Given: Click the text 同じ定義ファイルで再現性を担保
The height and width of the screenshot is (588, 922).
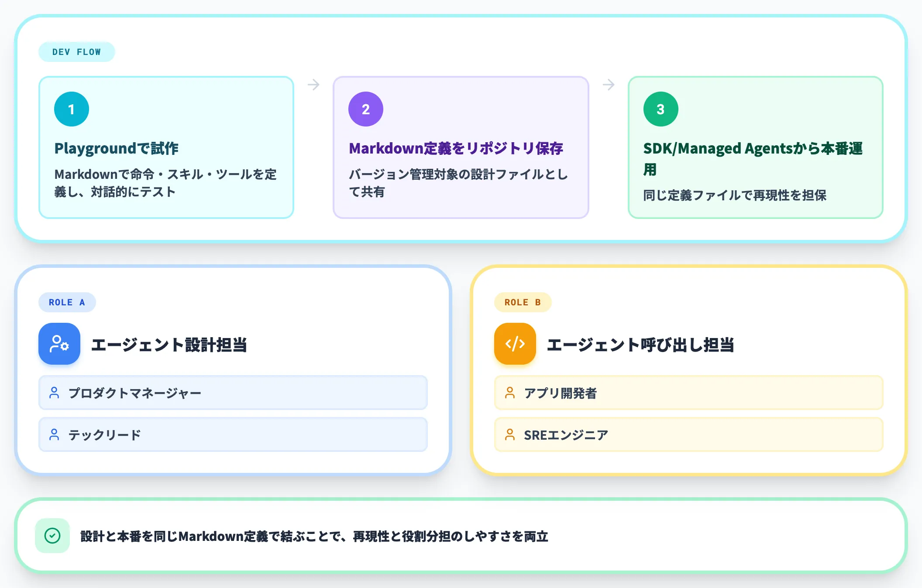Looking at the screenshot, I should [735, 195].
